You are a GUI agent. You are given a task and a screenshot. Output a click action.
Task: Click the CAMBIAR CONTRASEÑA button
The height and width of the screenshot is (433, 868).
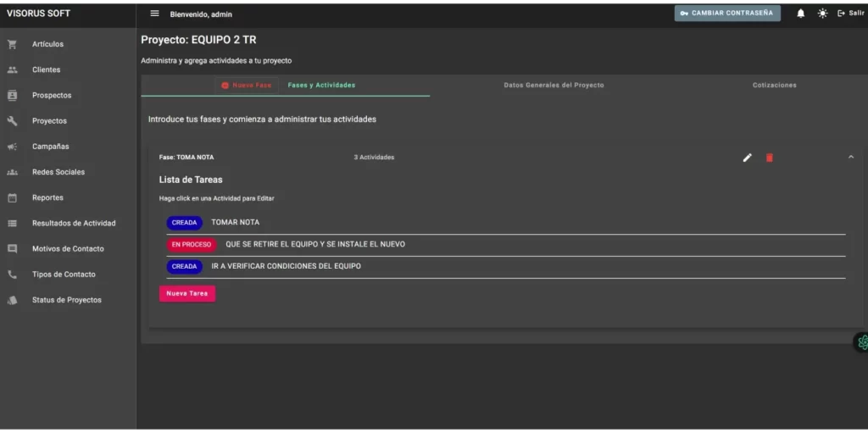(727, 14)
